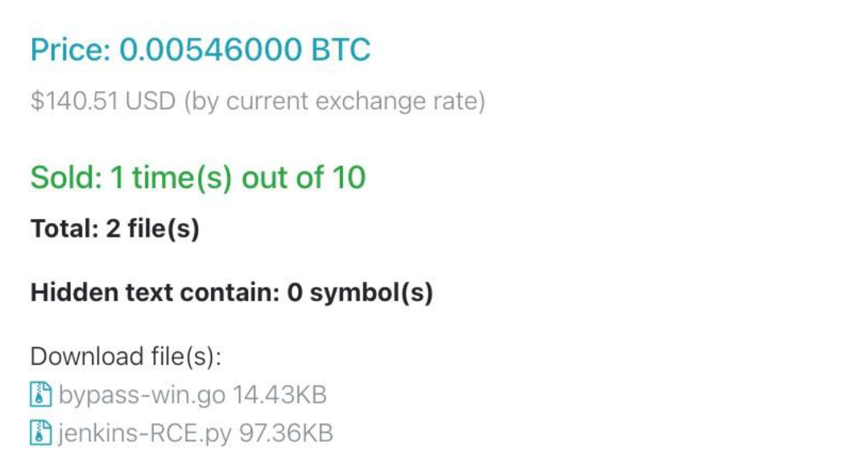868x465 pixels.
Task: Download the jenkins-RCE.py file
Action: click(145, 433)
